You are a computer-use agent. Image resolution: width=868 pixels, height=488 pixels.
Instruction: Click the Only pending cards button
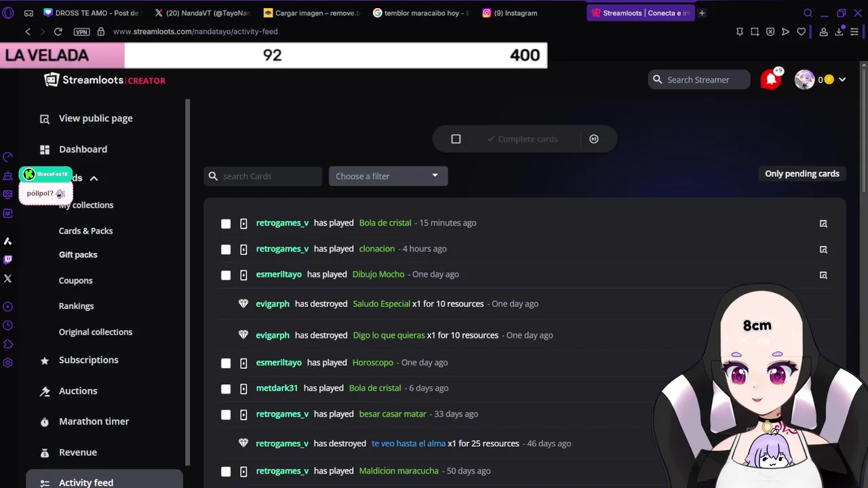click(802, 174)
